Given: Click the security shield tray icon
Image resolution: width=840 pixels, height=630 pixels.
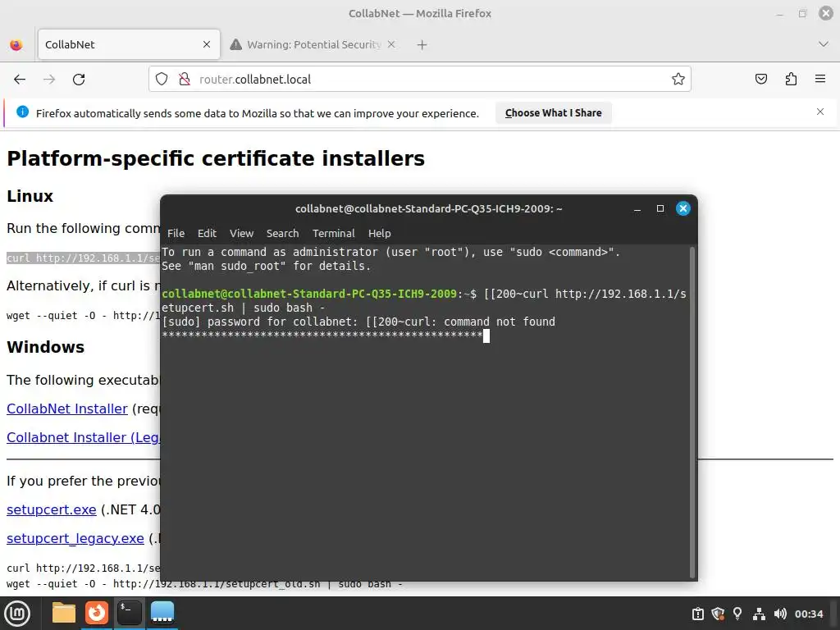Looking at the screenshot, I should (718, 614).
